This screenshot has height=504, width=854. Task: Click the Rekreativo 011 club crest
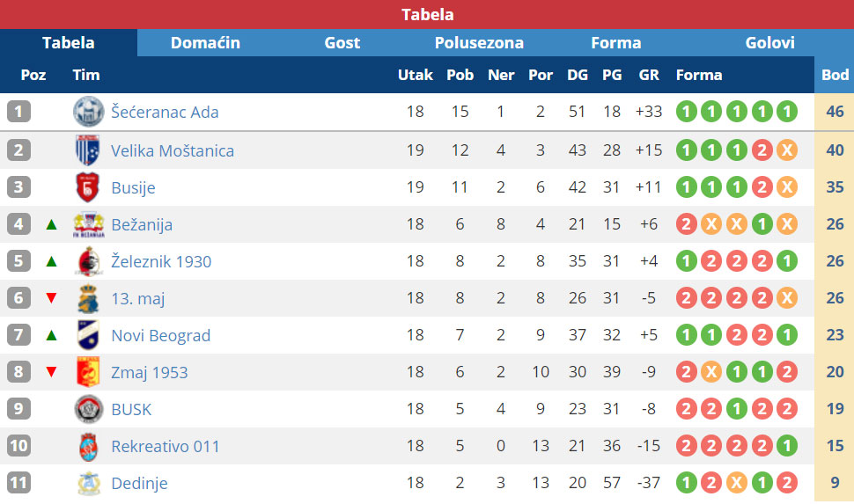[x=88, y=446]
